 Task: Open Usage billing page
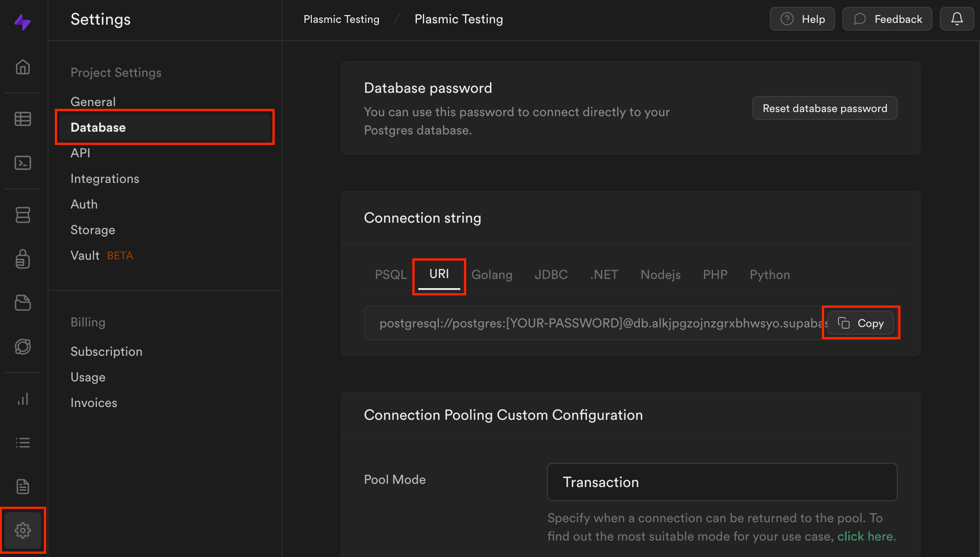88,377
